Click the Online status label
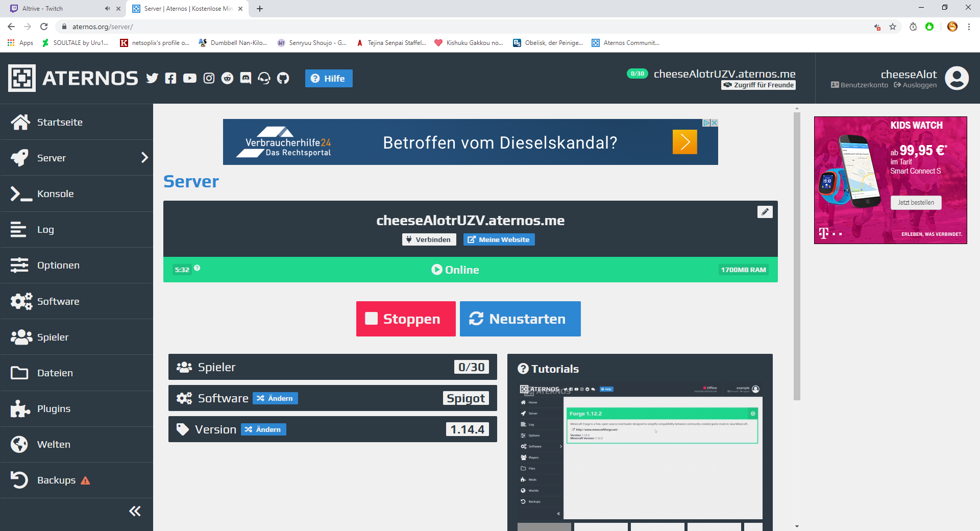This screenshot has width=980, height=531. coord(455,270)
